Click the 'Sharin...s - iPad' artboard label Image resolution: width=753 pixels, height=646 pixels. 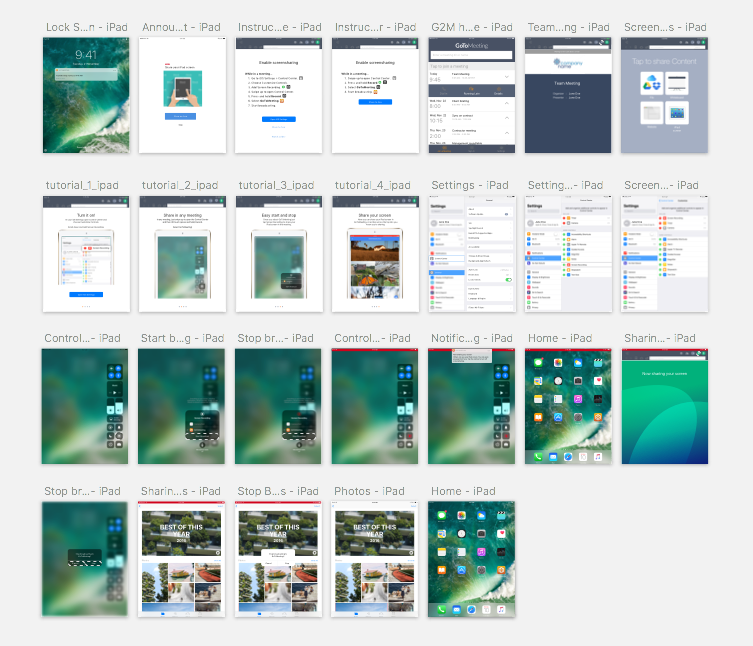(x=181, y=491)
